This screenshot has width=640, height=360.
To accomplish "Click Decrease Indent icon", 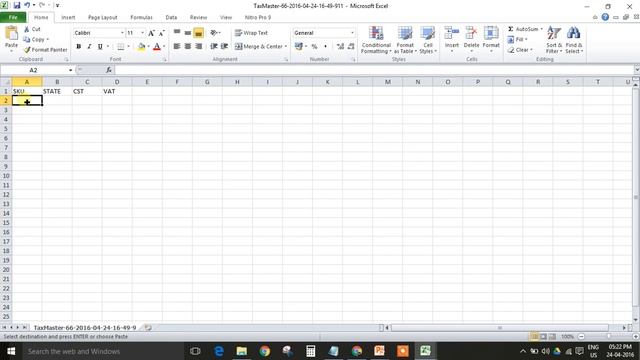I will point(213,47).
